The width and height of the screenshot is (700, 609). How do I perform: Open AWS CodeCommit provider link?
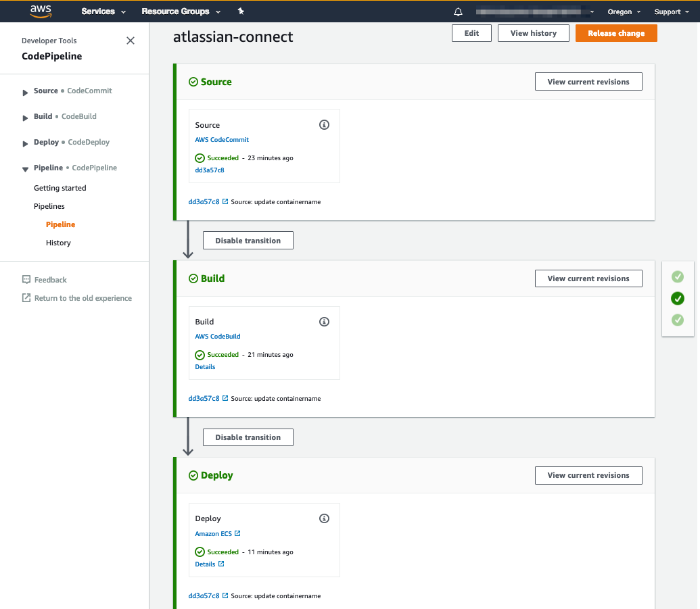(222, 140)
